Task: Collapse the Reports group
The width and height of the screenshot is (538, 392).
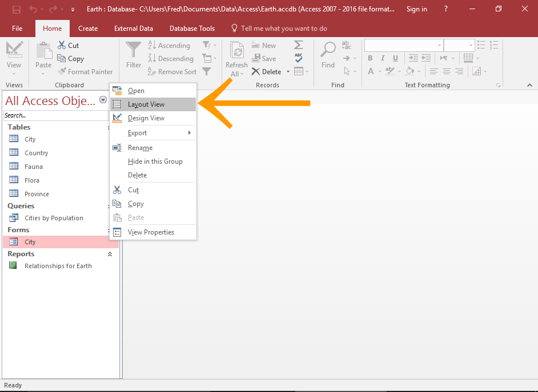Action: click(x=110, y=254)
